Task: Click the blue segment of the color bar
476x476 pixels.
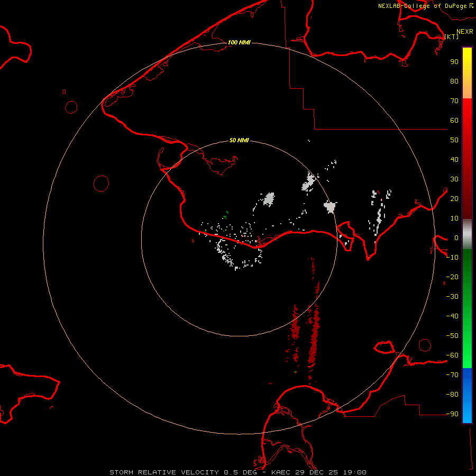Action: (x=467, y=395)
